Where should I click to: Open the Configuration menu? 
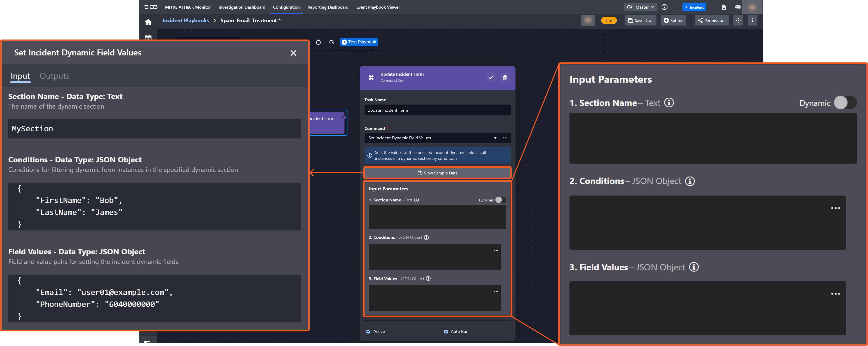click(x=286, y=7)
